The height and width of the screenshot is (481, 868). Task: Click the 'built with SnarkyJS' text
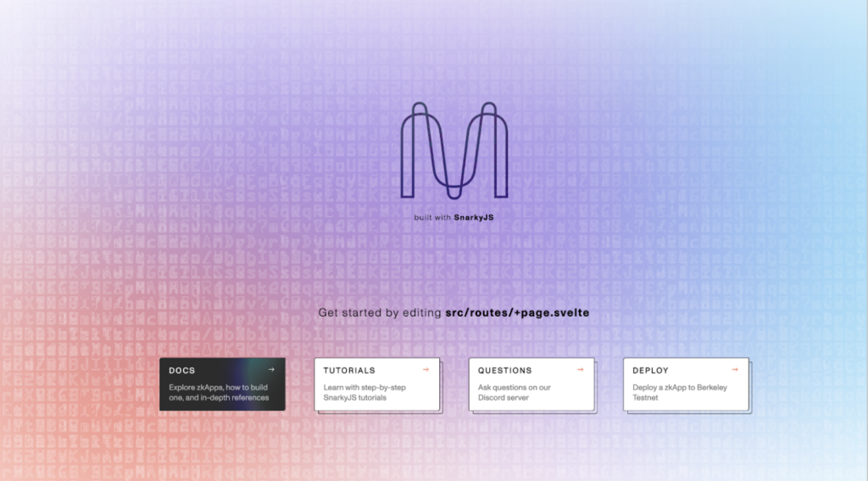tap(454, 218)
